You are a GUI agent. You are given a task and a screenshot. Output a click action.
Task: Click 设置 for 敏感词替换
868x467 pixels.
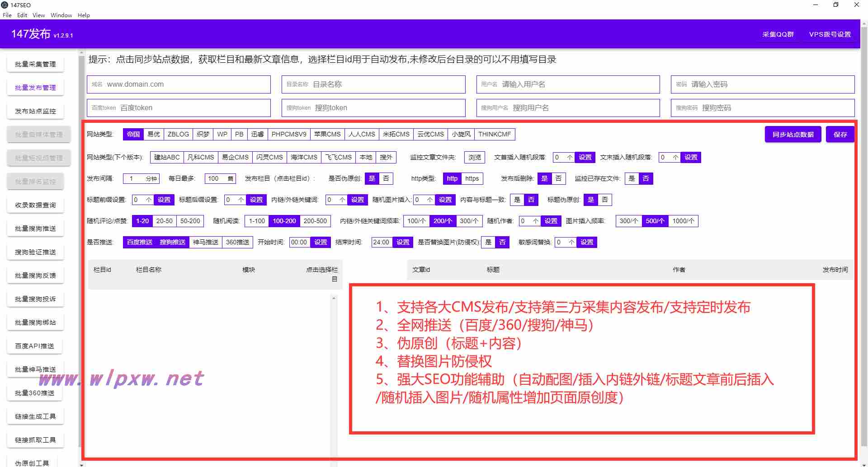(587, 242)
